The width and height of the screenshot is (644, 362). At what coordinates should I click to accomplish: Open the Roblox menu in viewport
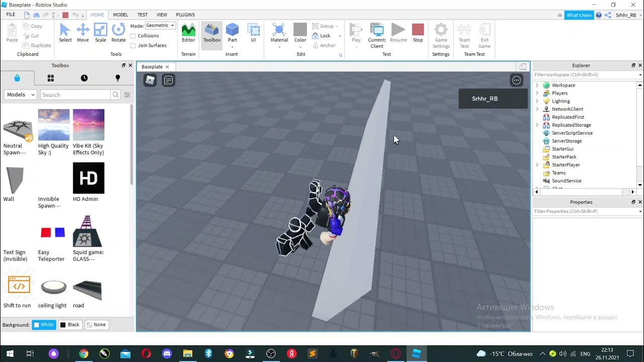click(150, 79)
